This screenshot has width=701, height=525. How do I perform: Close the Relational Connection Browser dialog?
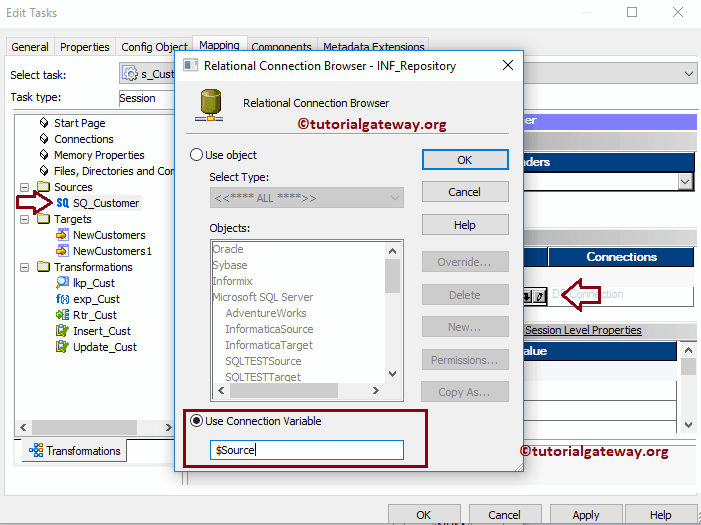508,65
